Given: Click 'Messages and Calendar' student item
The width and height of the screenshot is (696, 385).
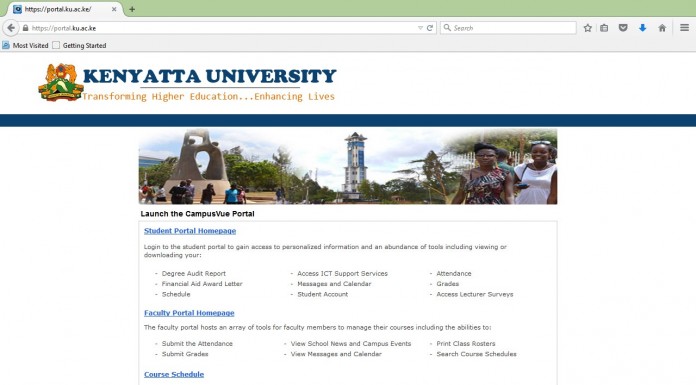Looking at the screenshot, I should (x=334, y=284).
